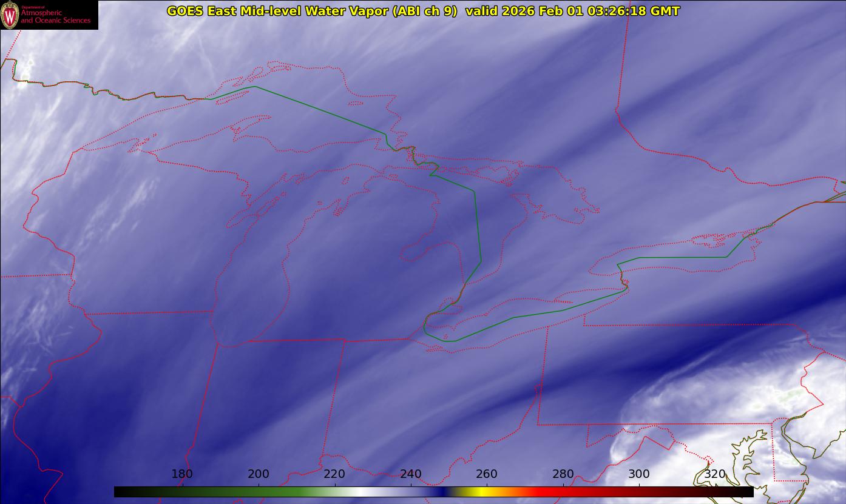This screenshot has height=504, width=846.
Task: Select the 320 colorbar tick label
Action: pos(715,474)
